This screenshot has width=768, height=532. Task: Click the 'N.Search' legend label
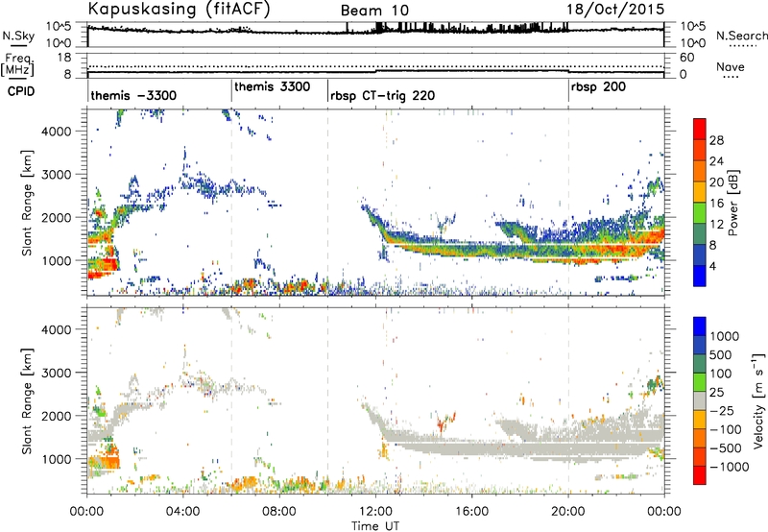741,36
